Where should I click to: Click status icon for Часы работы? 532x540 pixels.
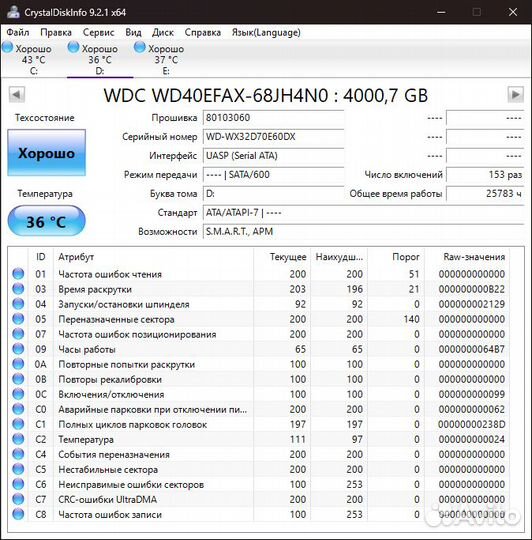18,349
